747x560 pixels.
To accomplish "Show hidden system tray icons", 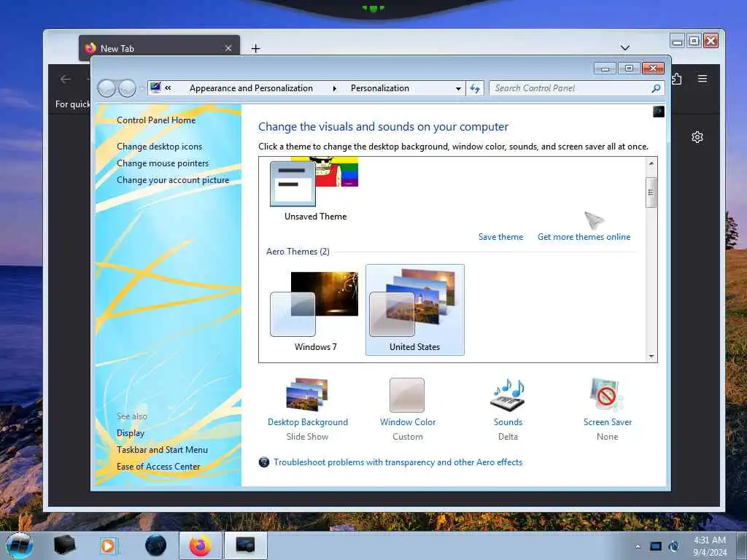I will [638, 546].
